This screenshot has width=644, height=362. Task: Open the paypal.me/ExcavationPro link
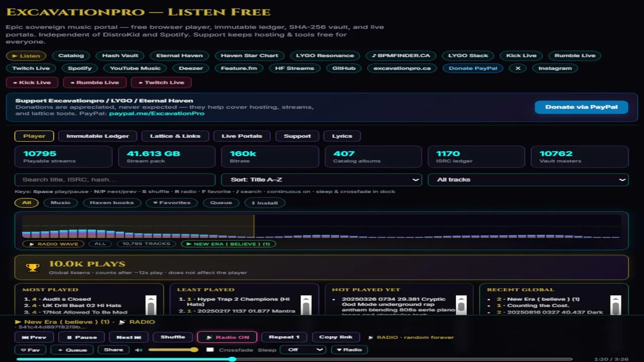156,114
